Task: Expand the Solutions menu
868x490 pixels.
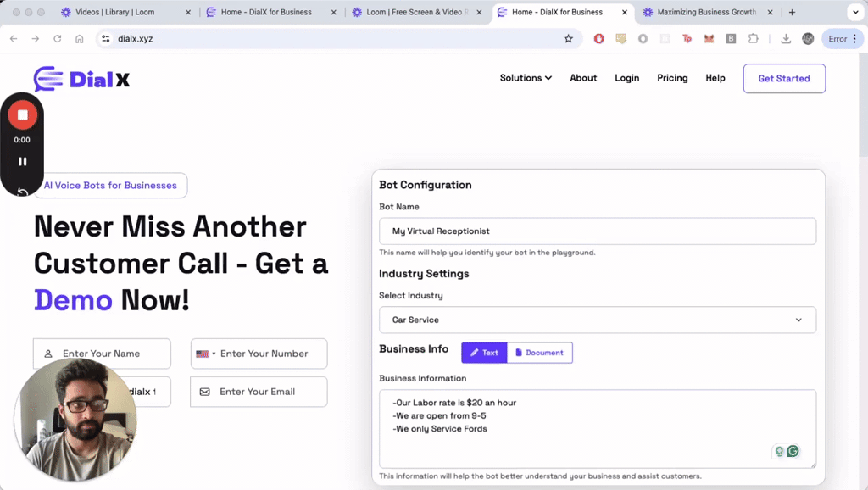Action: pyautogui.click(x=526, y=78)
